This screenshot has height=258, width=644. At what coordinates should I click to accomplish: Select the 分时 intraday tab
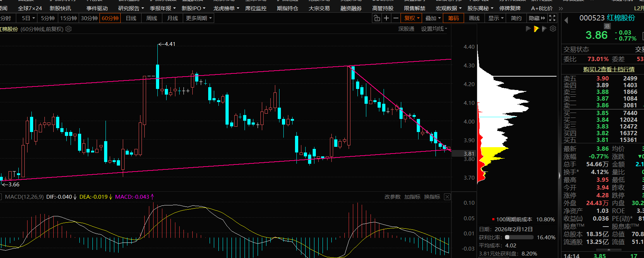tap(6, 18)
